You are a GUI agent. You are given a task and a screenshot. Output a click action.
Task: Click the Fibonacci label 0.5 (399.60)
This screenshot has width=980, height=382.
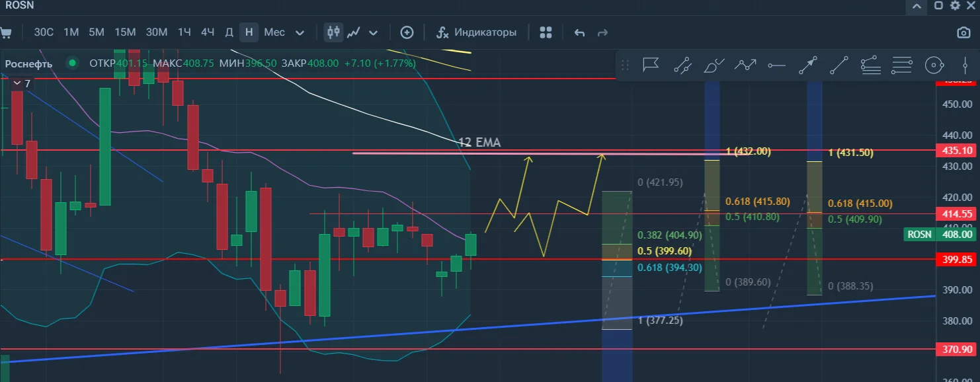tap(665, 251)
